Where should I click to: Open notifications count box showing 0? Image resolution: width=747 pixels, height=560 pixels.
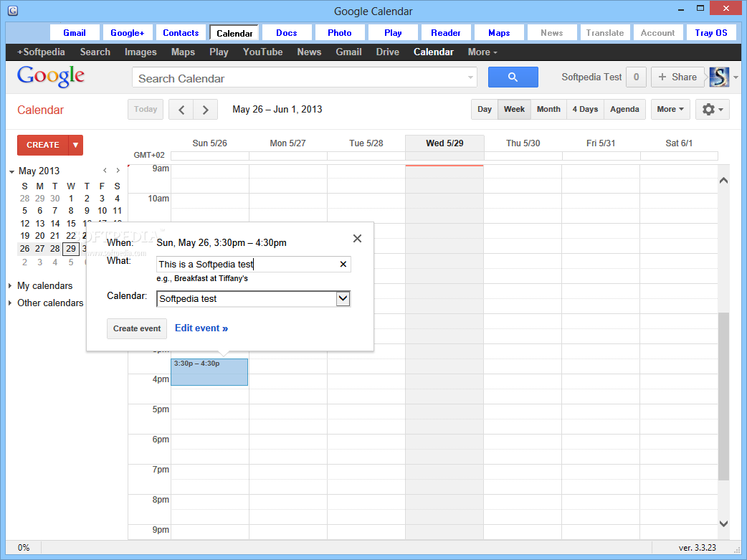coord(636,77)
